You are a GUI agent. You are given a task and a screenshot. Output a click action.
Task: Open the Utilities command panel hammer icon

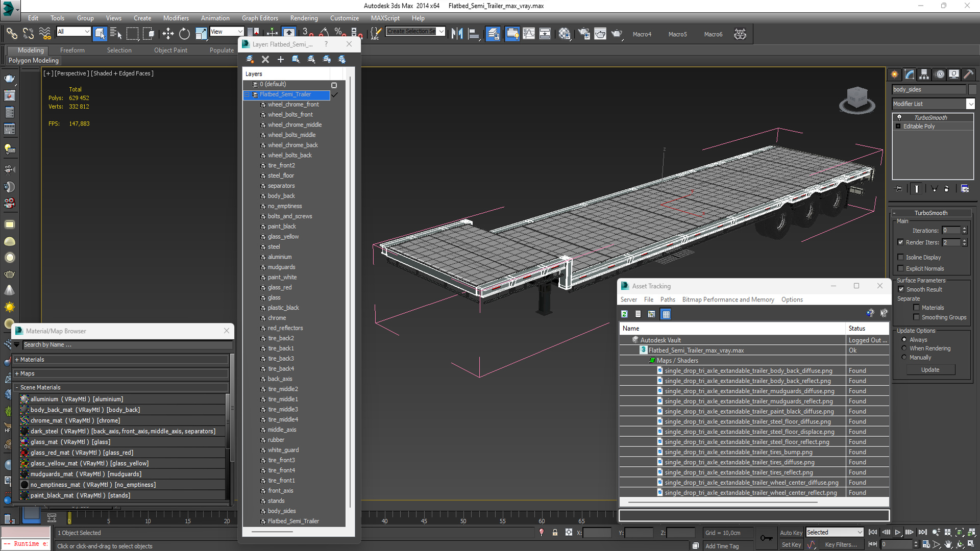[x=968, y=74]
